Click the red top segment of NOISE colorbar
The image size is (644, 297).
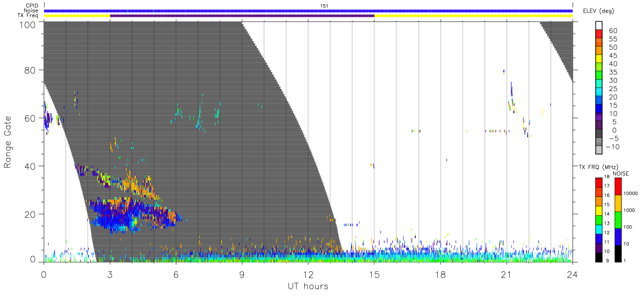point(618,186)
